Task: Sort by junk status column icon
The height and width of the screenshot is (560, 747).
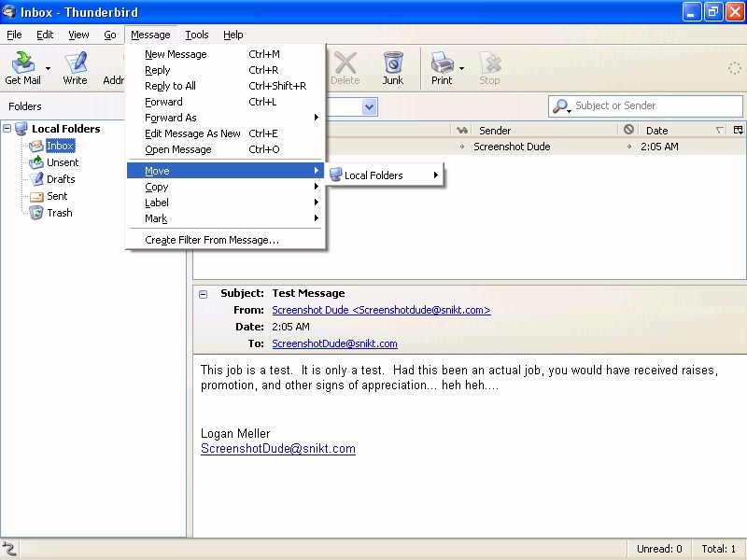Action: (x=628, y=130)
